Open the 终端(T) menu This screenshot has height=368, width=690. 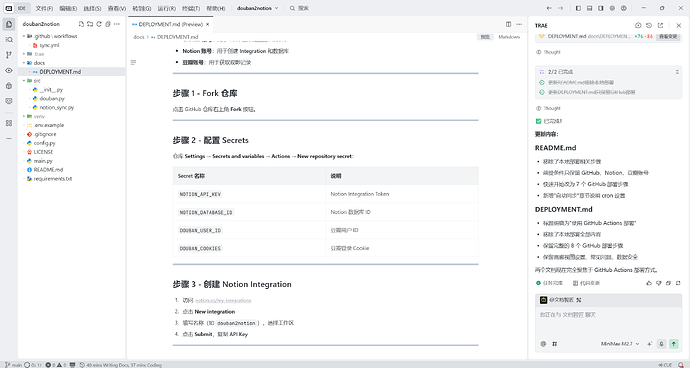[191, 8]
